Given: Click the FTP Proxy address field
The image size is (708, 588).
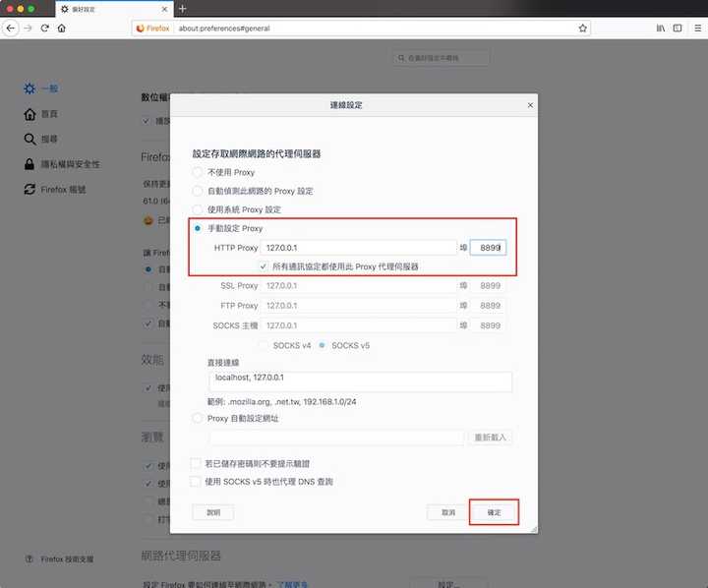Looking at the screenshot, I should click(x=359, y=306).
